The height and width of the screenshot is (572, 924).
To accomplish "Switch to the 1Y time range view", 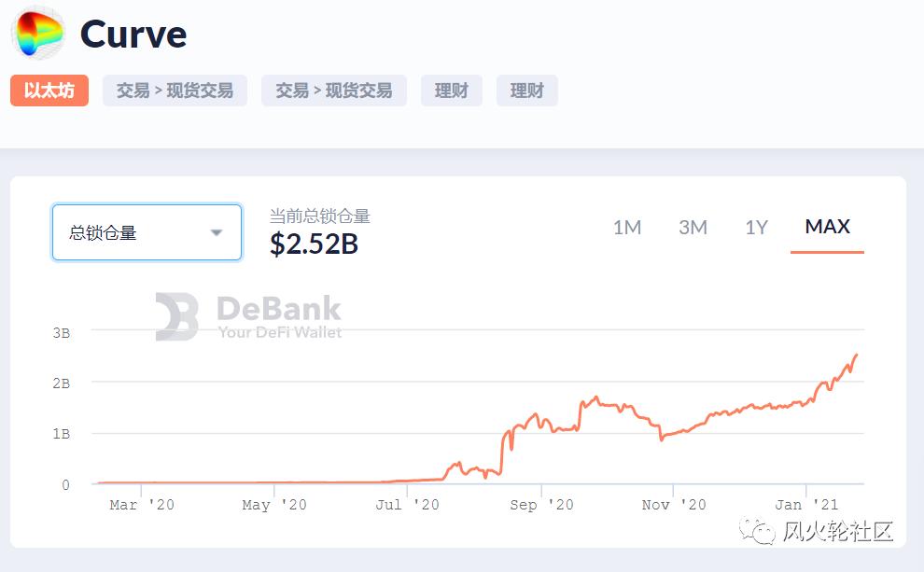I will [x=756, y=227].
